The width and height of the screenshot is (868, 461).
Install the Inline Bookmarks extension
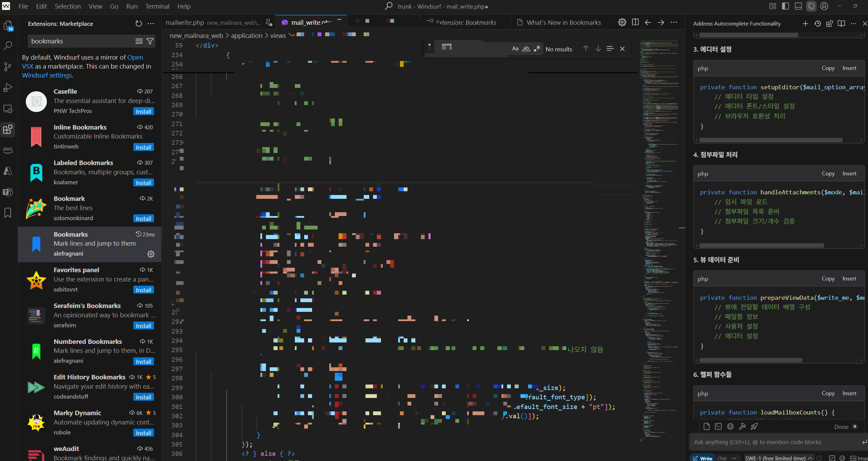pyautogui.click(x=143, y=147)
